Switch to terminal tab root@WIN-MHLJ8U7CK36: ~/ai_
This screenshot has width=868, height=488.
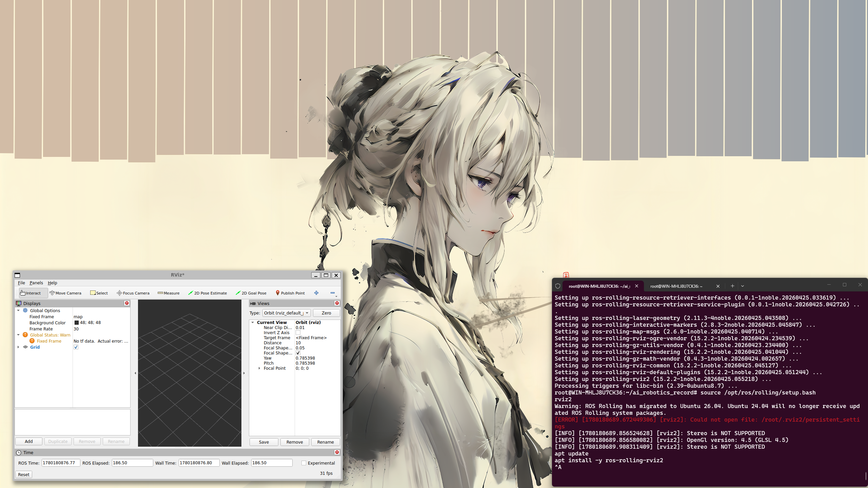pyautogui.click(x=599, y=286)
